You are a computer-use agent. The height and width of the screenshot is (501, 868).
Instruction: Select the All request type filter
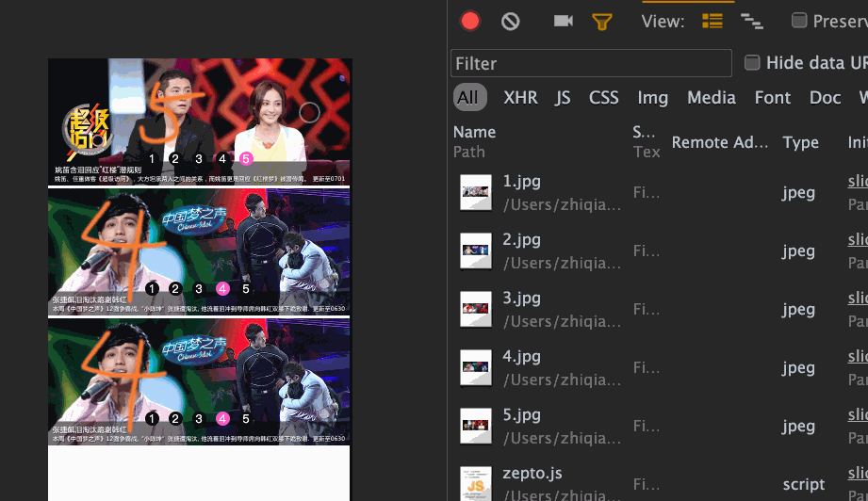(x=470, y=97)
